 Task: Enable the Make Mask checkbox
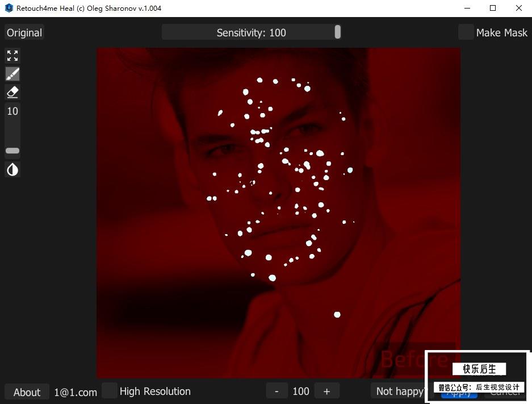click(466, 32)
